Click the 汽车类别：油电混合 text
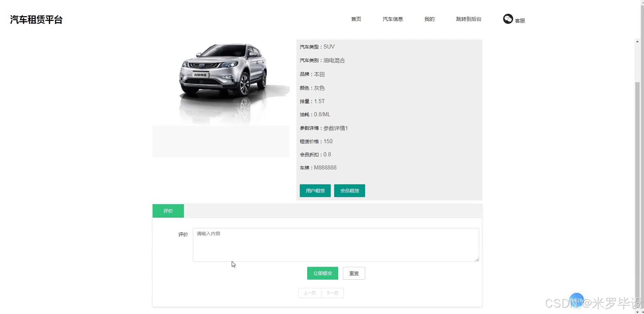The width and height of the screenshot is (644, 314). coord(322,61)
